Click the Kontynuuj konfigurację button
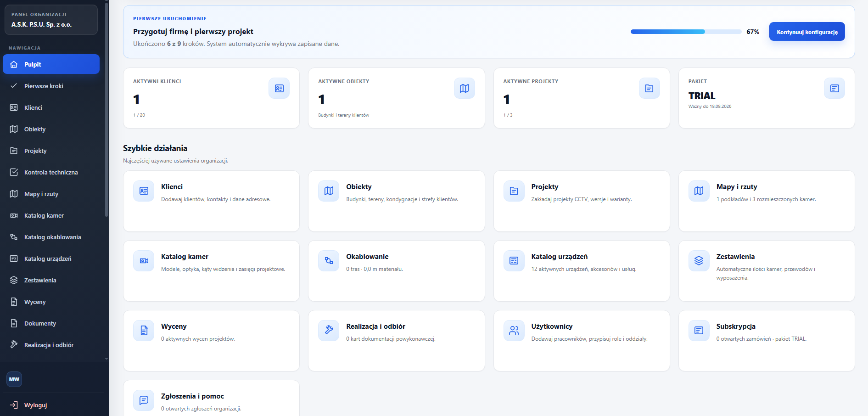This screenshot has height=416, width=868. click(x=807, y=32)
